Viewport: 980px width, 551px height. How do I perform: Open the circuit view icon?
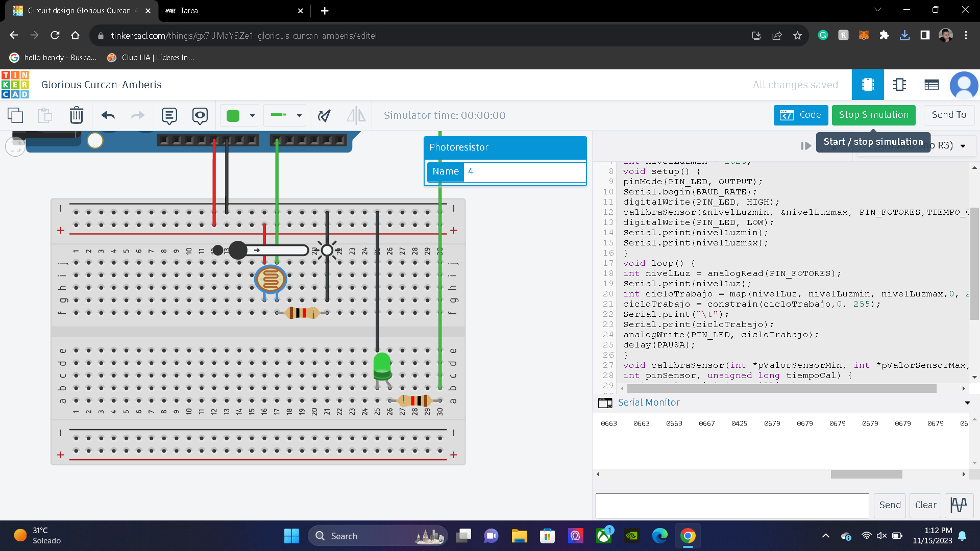pos(868,85)
